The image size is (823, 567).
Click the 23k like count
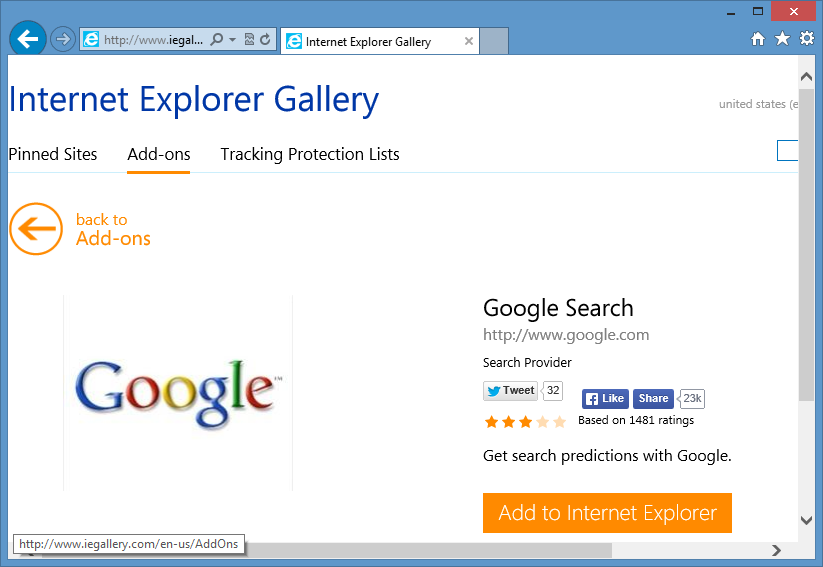[x=692, y=399]
